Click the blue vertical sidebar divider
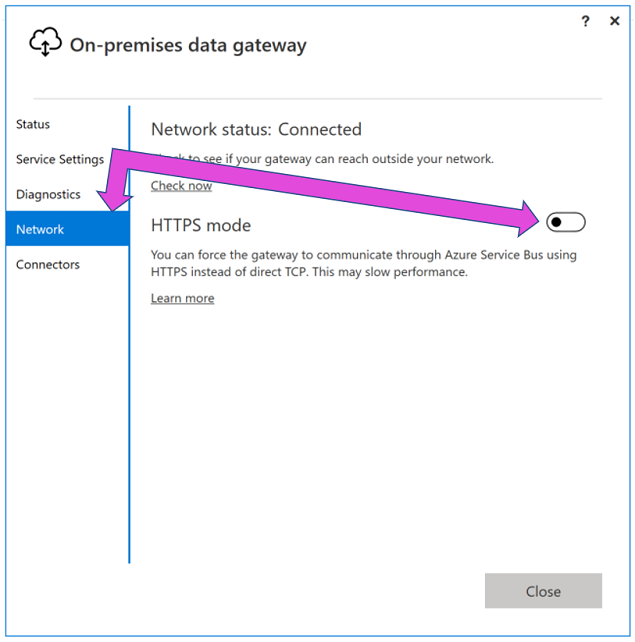Screen dimensions: 635x642 (x=129, y=335)
